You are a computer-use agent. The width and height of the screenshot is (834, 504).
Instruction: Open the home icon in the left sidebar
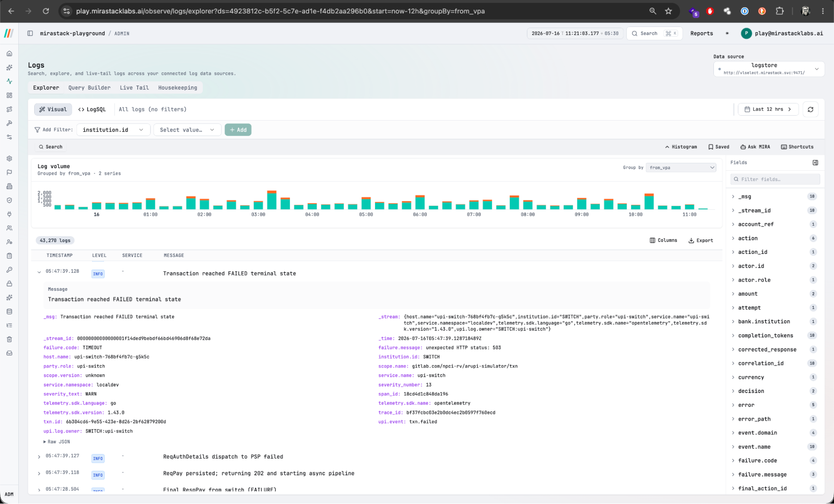click(x=9, y=53)
